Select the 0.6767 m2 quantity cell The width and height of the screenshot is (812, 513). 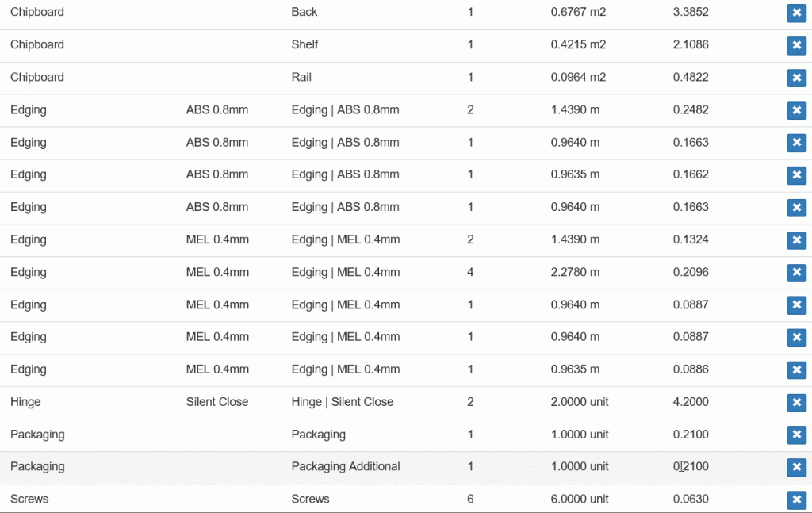tap(578, 12)
